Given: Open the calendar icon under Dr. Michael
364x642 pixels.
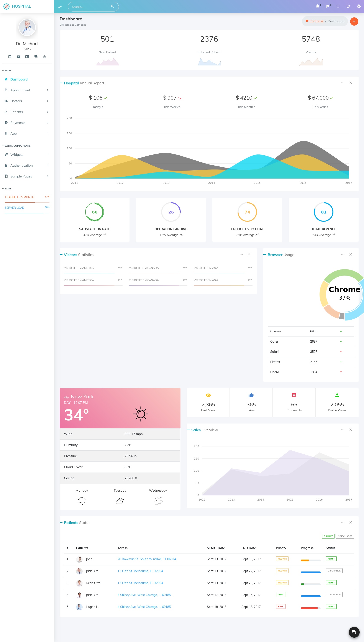Looking at the screenshot, I should [10, 57].
